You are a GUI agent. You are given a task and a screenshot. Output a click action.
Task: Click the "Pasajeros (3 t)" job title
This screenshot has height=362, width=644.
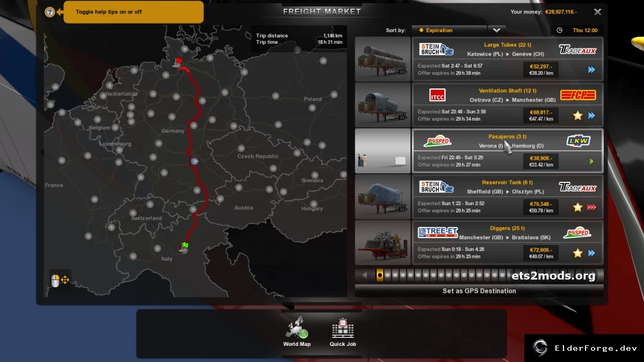click(507, 137)
